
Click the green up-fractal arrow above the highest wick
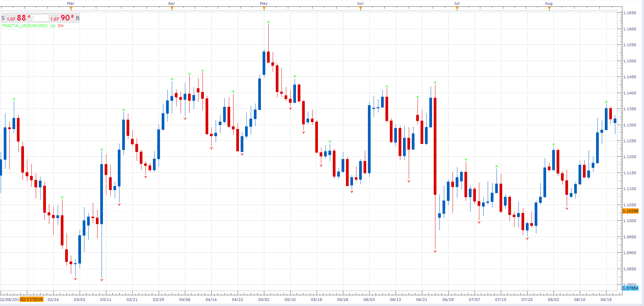coord(268,22)
